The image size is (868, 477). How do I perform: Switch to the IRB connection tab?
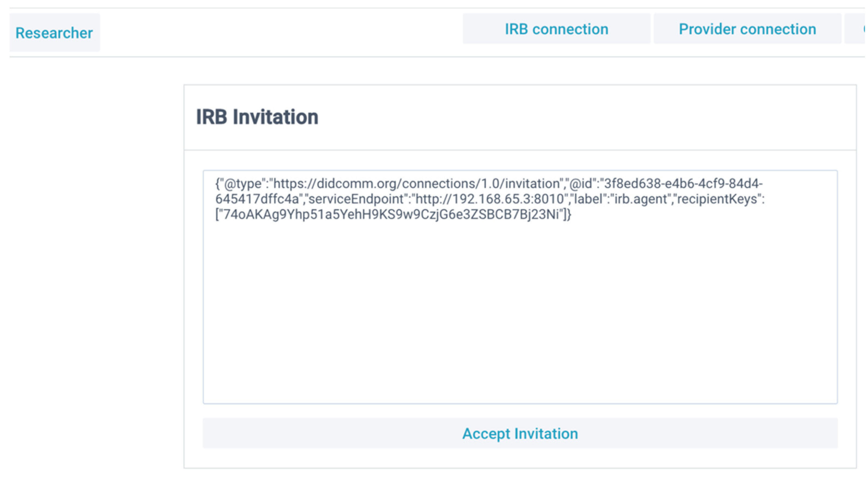[556, 29]
